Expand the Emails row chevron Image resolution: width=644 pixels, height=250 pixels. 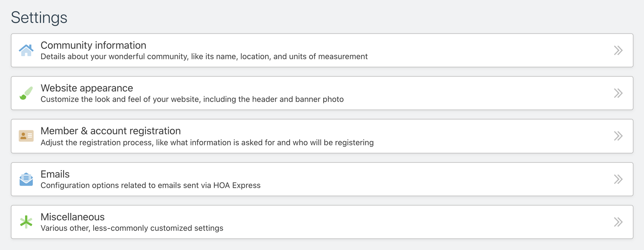click(618, 179)
